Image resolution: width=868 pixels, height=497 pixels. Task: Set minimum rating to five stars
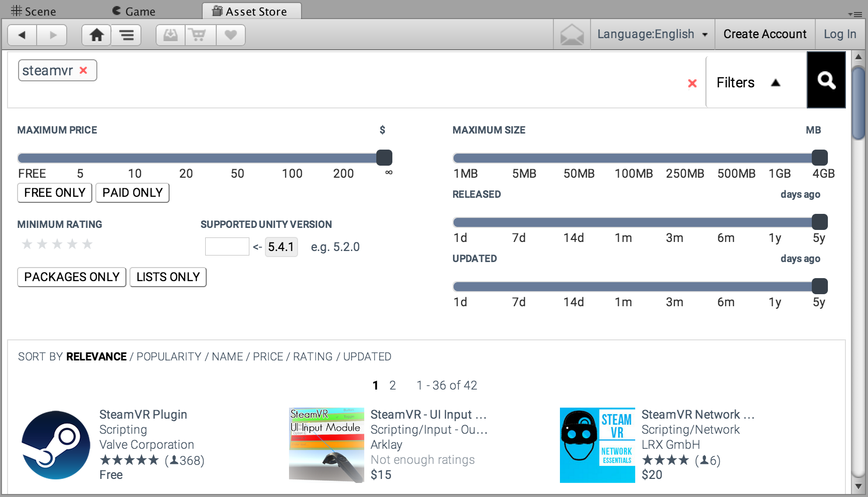[87, 244]
